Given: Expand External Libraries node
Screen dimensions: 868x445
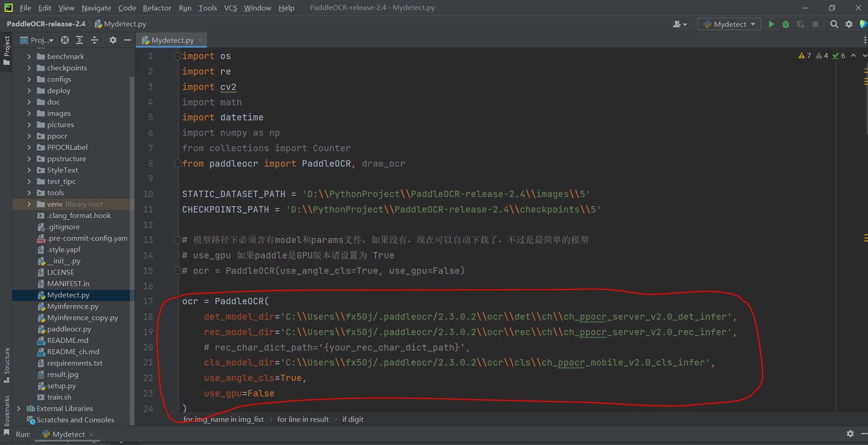Looking at the screenshot, I should click(x=19, y=408).
